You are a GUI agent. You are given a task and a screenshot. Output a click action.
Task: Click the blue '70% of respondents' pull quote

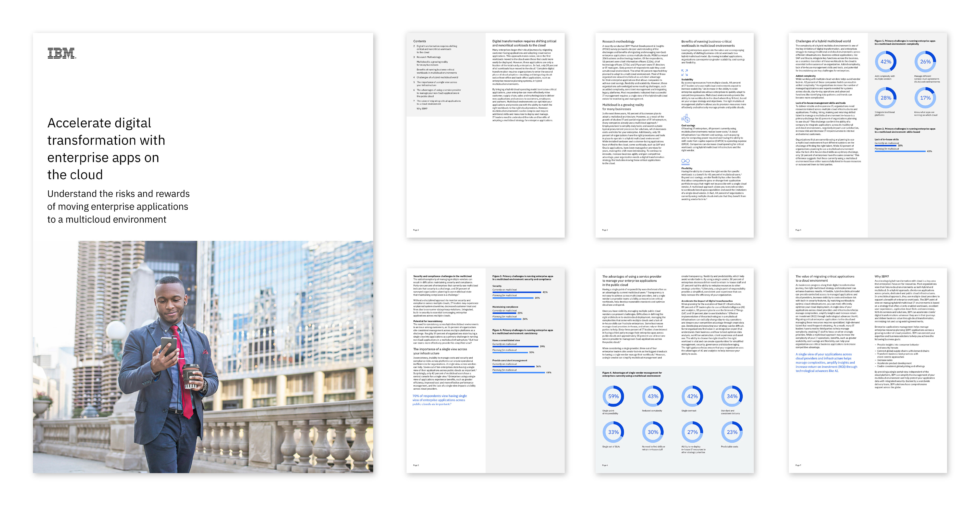439,400
